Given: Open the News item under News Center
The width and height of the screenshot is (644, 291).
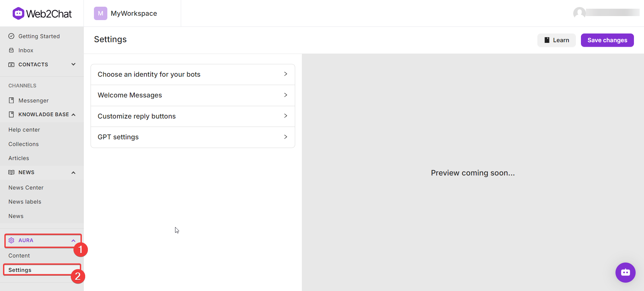Looking at the screenshot, I should click(x=16, y=216).
